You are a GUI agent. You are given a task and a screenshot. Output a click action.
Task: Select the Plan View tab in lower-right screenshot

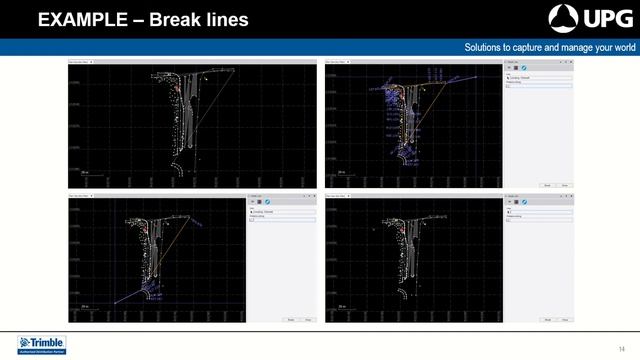pyautogui.click(x=338, y=196)
